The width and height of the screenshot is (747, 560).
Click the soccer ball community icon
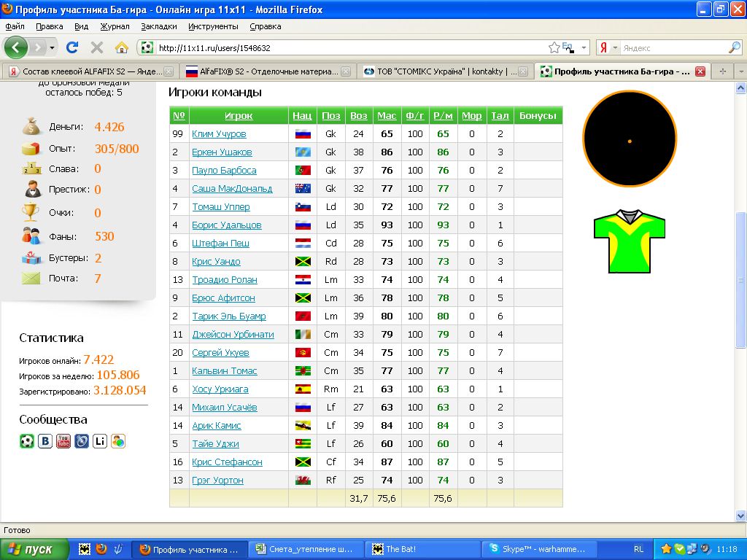(x=27, y=441)
